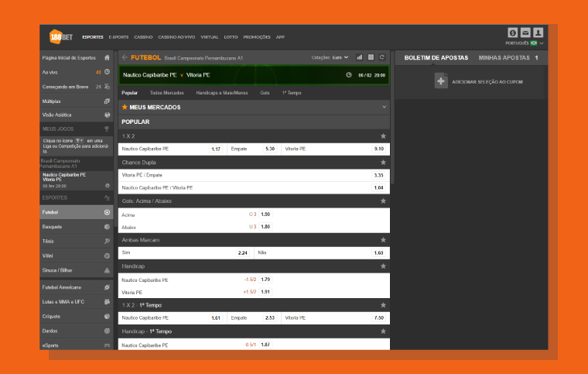The width and height of the screenshot is (588, 374).
Task: Select the Todos Mercados tab
Action: [166, 93]
